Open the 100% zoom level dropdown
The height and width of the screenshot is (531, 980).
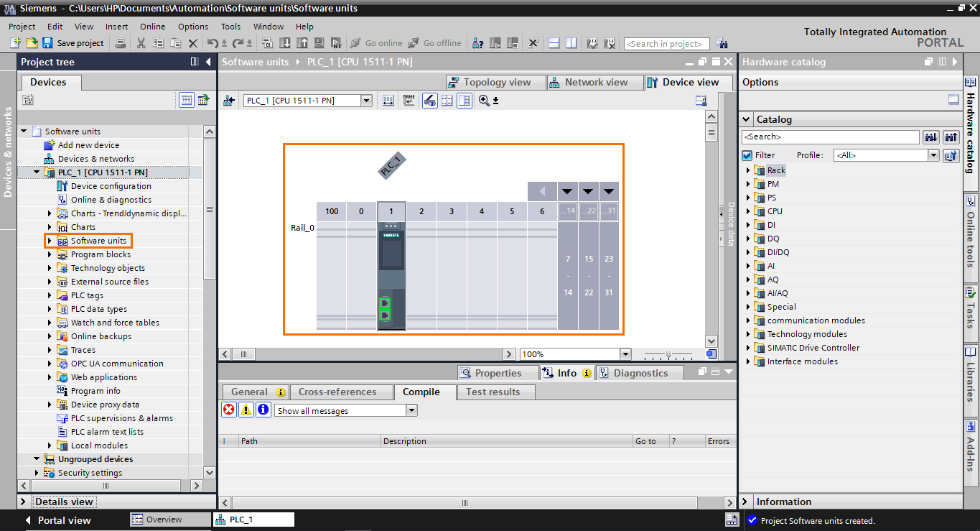pyautogui.click(x=625, y=354)
